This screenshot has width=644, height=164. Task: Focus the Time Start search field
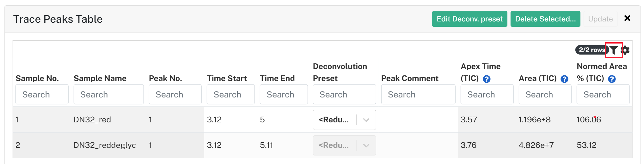tap(230, 94)
